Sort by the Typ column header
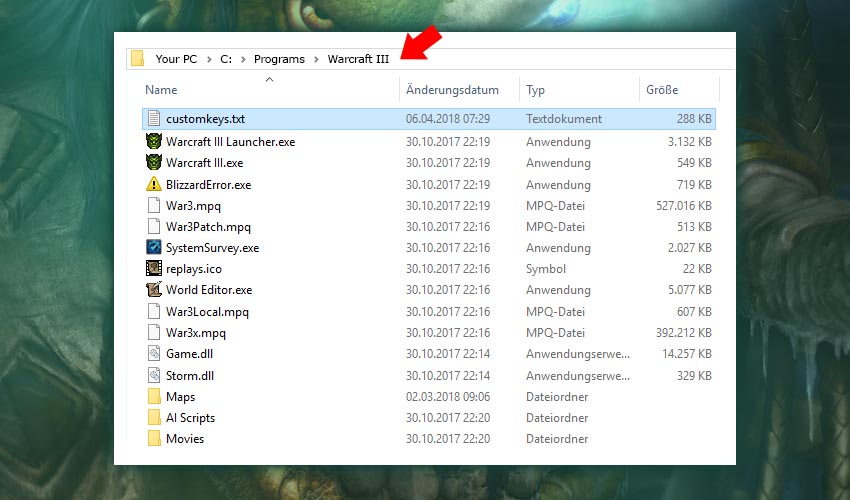 click(535, 90)
